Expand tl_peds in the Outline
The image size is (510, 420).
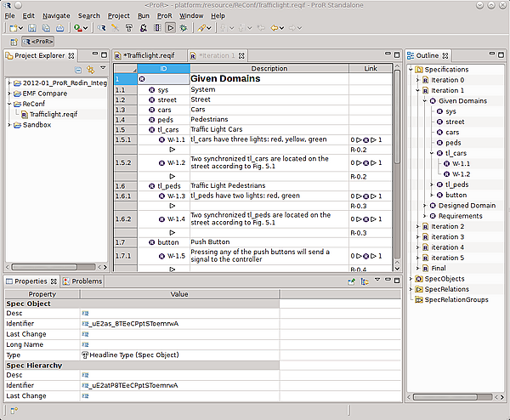click(x=432, y=184)
